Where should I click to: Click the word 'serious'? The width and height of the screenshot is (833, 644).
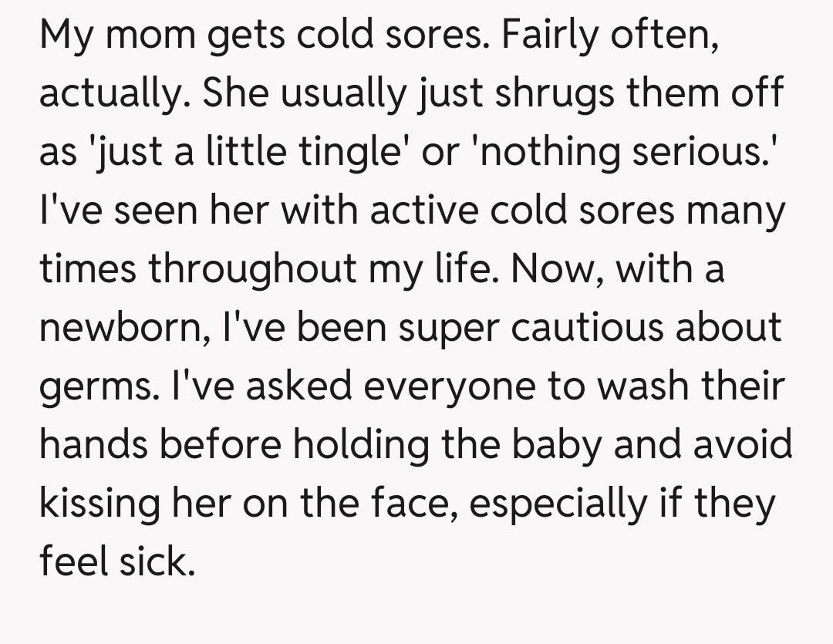click(708, 152)
